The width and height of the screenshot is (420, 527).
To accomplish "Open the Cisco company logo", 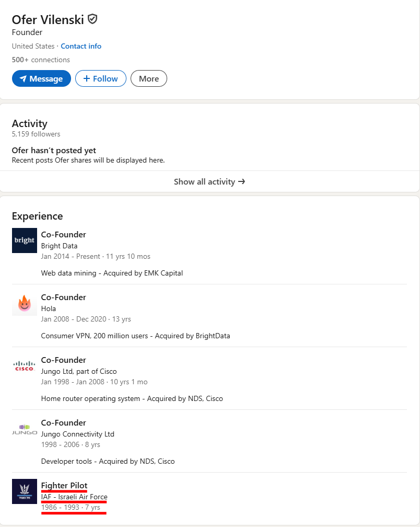I will pyautogui.click(x=25, y=366).
